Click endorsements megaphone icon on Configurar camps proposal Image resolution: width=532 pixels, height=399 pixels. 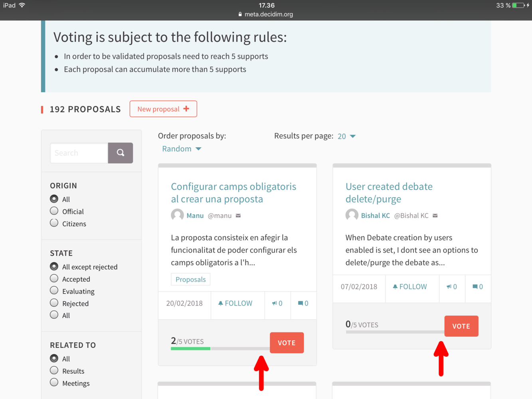275,303
